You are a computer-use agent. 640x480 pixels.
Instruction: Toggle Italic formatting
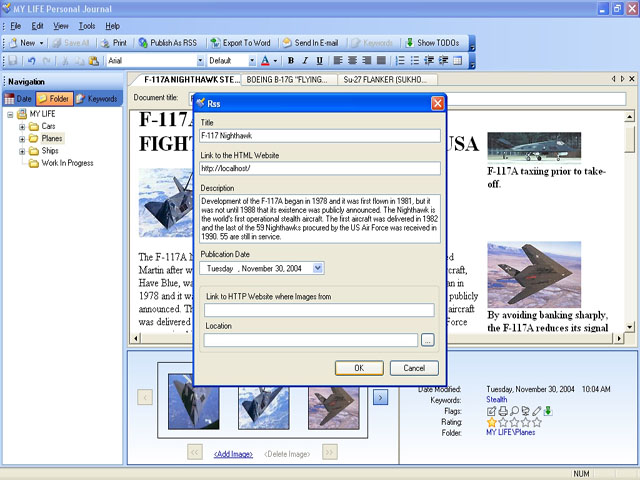[x=305, y=61]
